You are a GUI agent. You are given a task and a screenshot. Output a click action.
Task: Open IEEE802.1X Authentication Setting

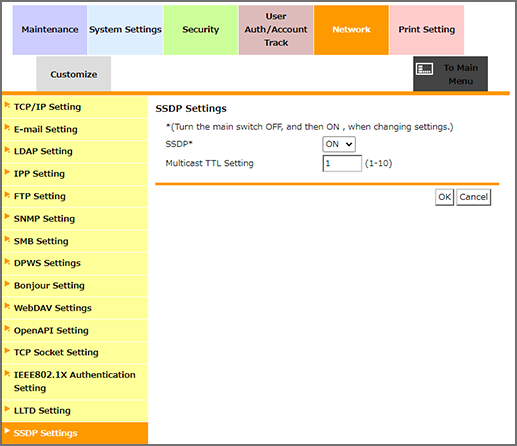[75, 382]
